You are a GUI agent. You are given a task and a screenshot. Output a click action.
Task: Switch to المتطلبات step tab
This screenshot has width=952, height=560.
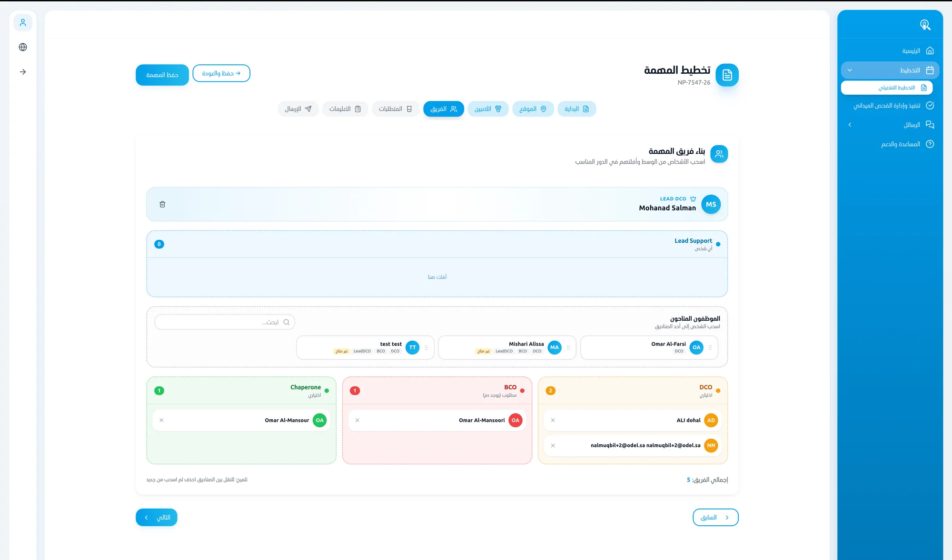coord(395,109)
